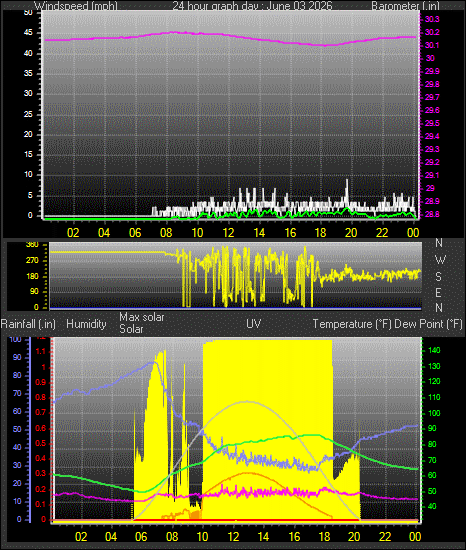
Task: Click the S compass direction label
Action: pyautogui.click(x=438, y=277)
